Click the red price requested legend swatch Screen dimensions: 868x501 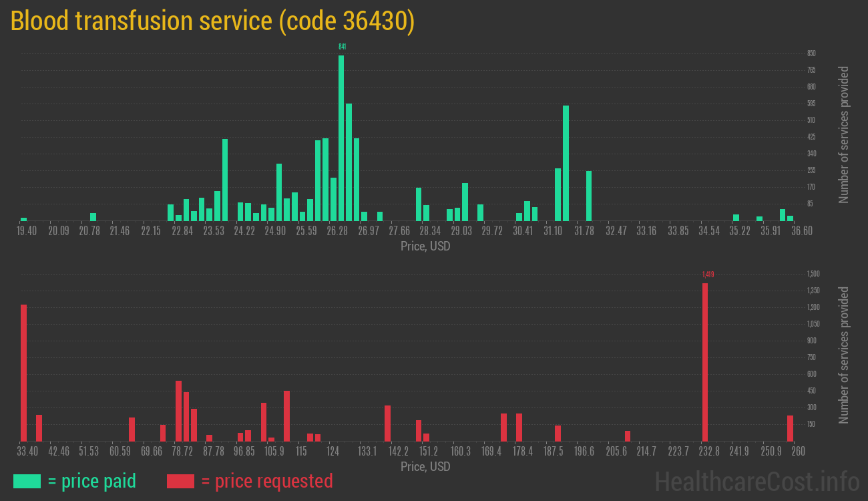[180, 481]
